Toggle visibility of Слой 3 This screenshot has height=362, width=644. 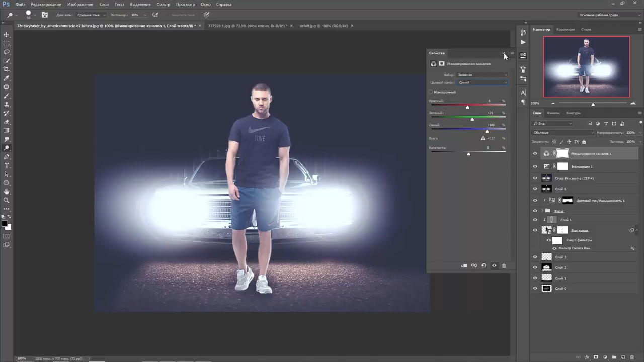535,257
